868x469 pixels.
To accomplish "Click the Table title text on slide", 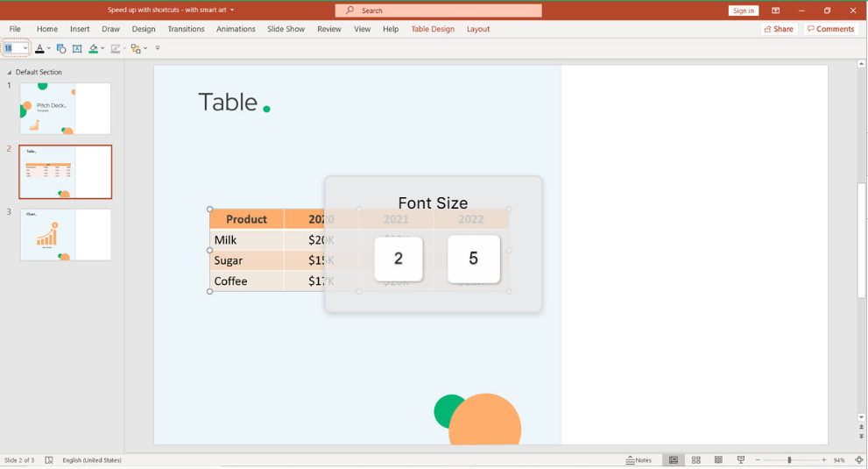I will [x=228, y=102].
